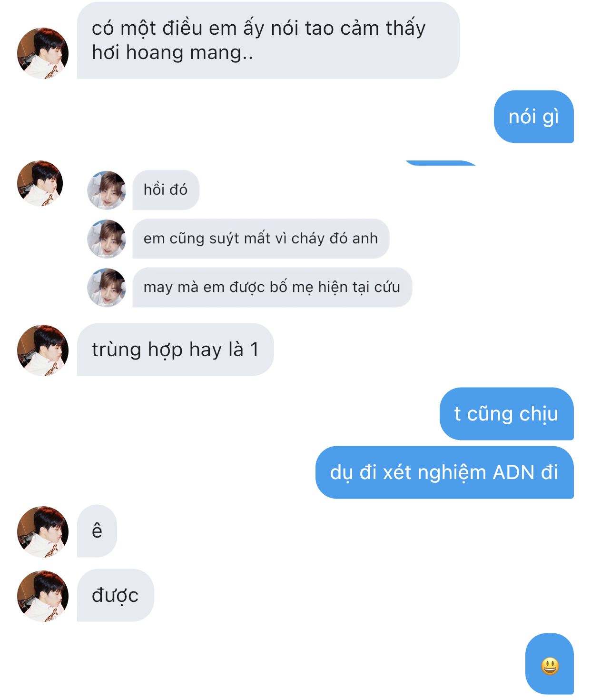This screenshot has width=591, height=700.
Task: Tap the 'được' received message bubble
Action: click(116, 595)
